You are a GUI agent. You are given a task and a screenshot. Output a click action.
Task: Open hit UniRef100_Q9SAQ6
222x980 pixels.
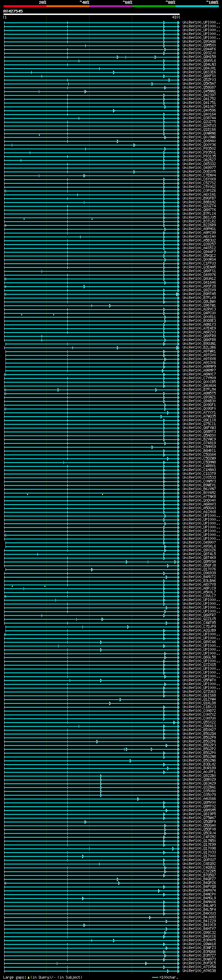pyautogui.click(x=199, y=41)
